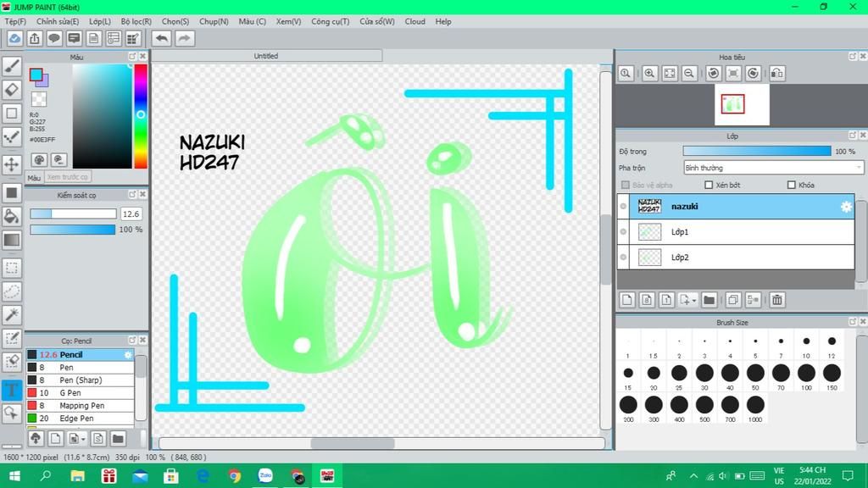Open the Cloud menu
868x488 pixels.
[x=415, y=21]
